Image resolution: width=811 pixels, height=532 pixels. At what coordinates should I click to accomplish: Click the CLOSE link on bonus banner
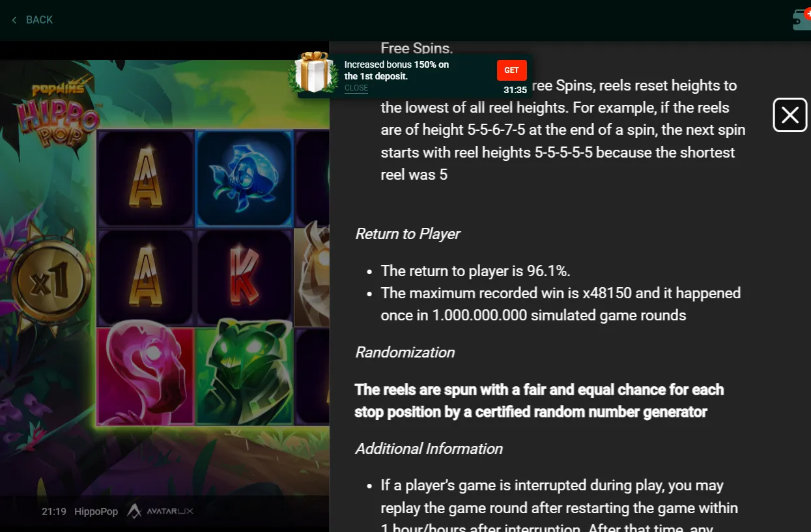(356, 88)
